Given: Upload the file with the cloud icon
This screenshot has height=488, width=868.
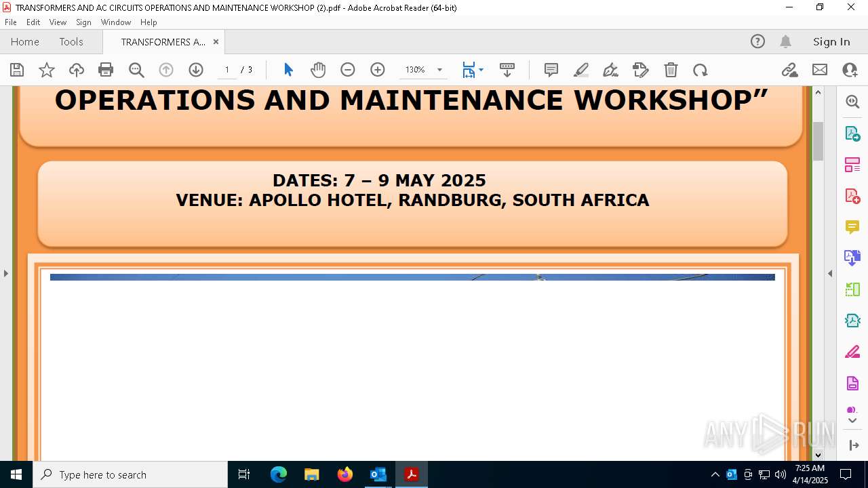Looking at the screenshot, I should [77, 70].
